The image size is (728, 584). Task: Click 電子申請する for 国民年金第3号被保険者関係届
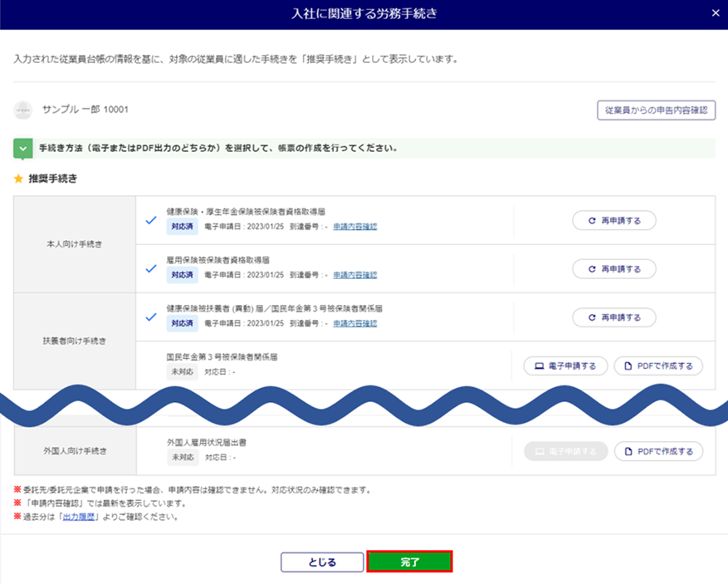tap(565, 366)
